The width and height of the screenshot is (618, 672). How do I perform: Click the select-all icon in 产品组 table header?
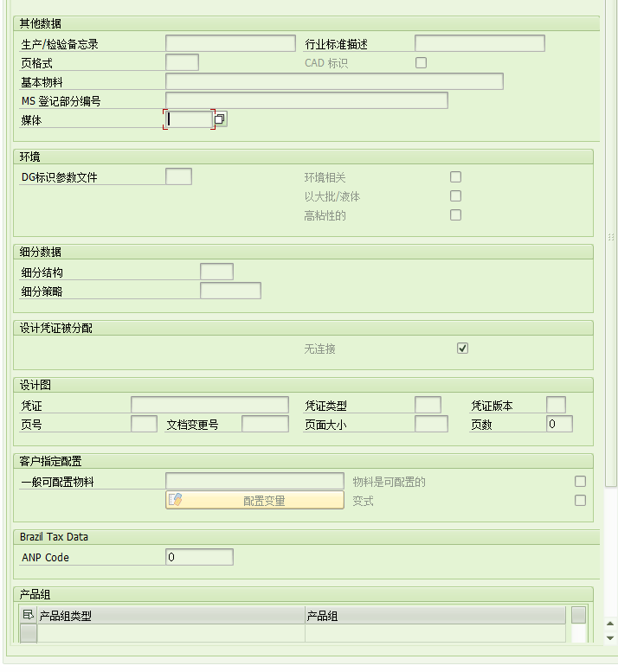pos(28,615)
